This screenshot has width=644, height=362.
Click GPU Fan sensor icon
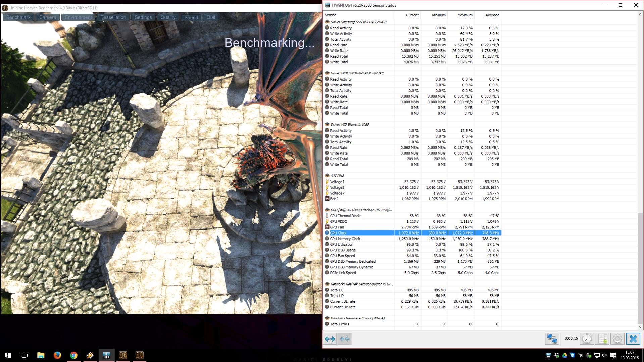point(327,227)
